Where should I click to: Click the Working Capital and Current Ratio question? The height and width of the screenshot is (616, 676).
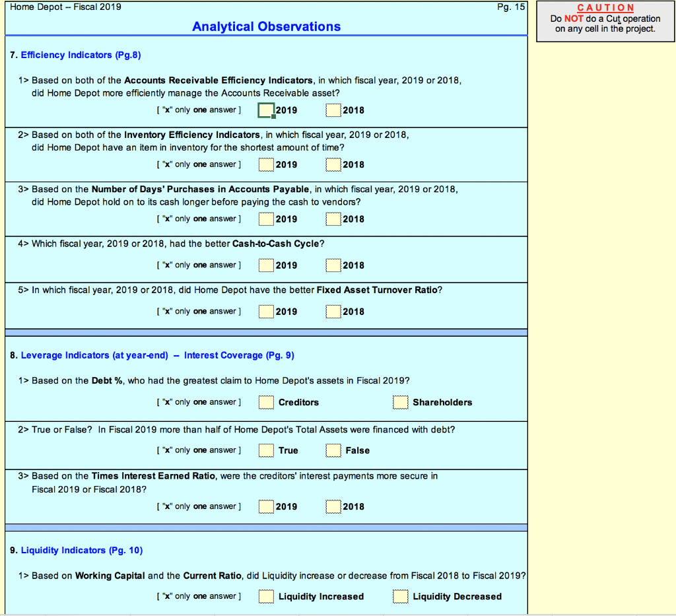[x=272, y=576]
